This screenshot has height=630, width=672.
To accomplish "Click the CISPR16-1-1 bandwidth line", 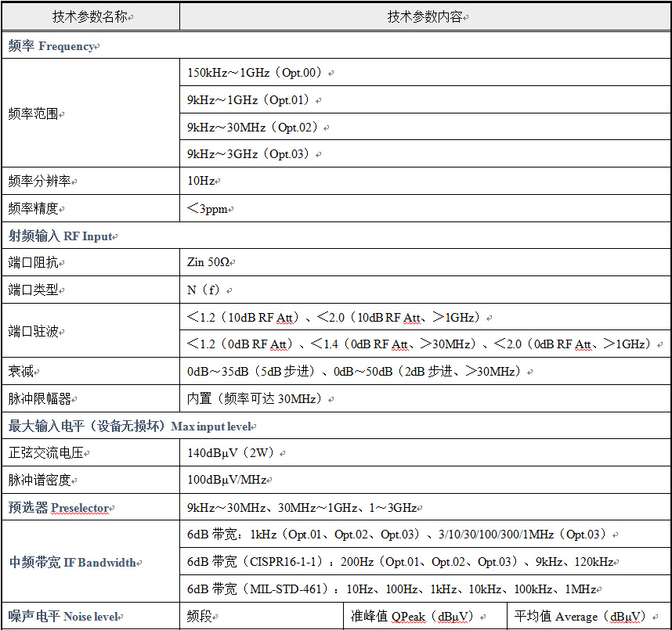I will tap(400, 561).
